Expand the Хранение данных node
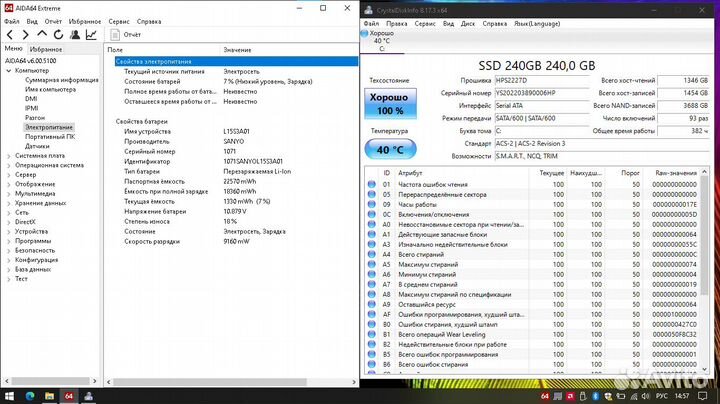The height and width of the screenshot is (404, 720). 9,203
